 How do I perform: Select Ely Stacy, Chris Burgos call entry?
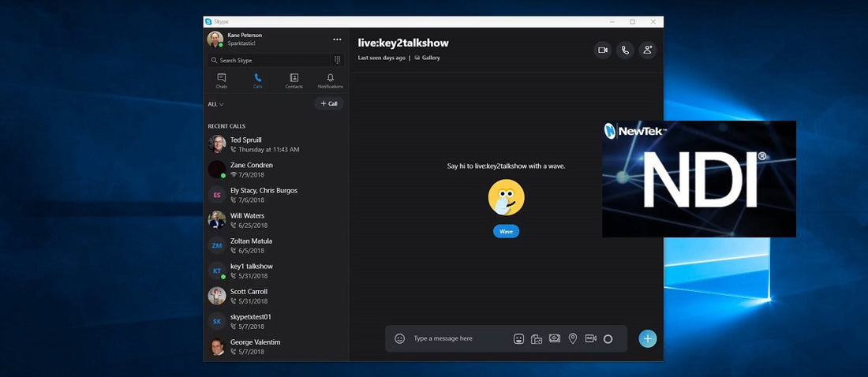pos(275,195)
